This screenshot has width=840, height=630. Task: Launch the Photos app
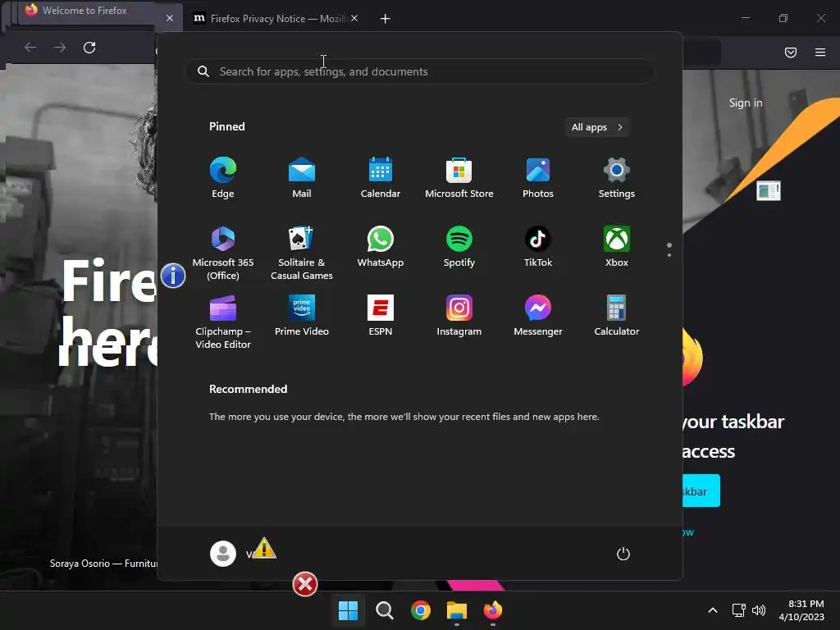538,177
